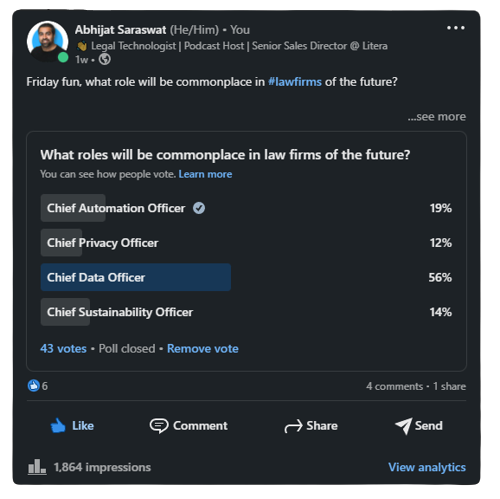Select the Chief Privacy Officer poll option
Screen dimensions: 500x499
[246, 243]
